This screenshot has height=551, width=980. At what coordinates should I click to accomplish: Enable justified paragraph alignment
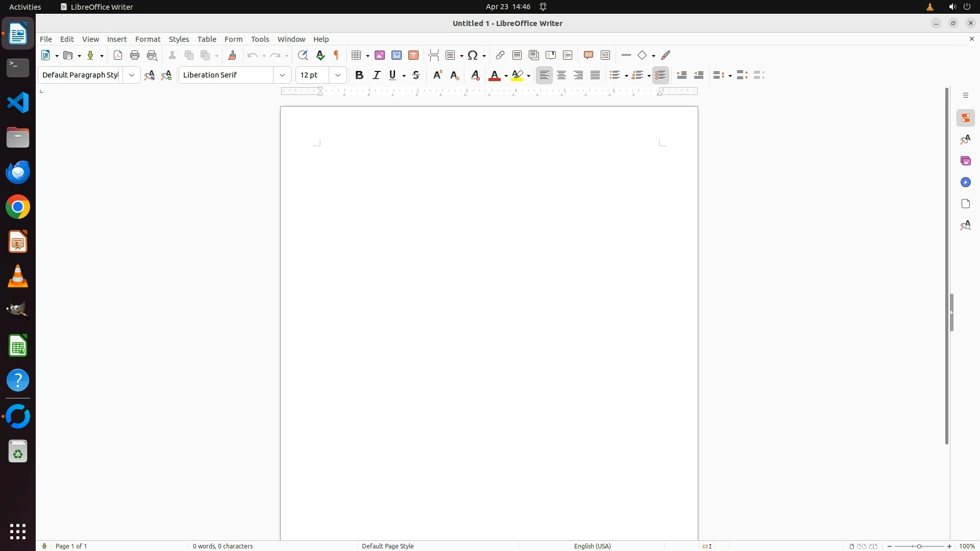click(x=595, y=76)
